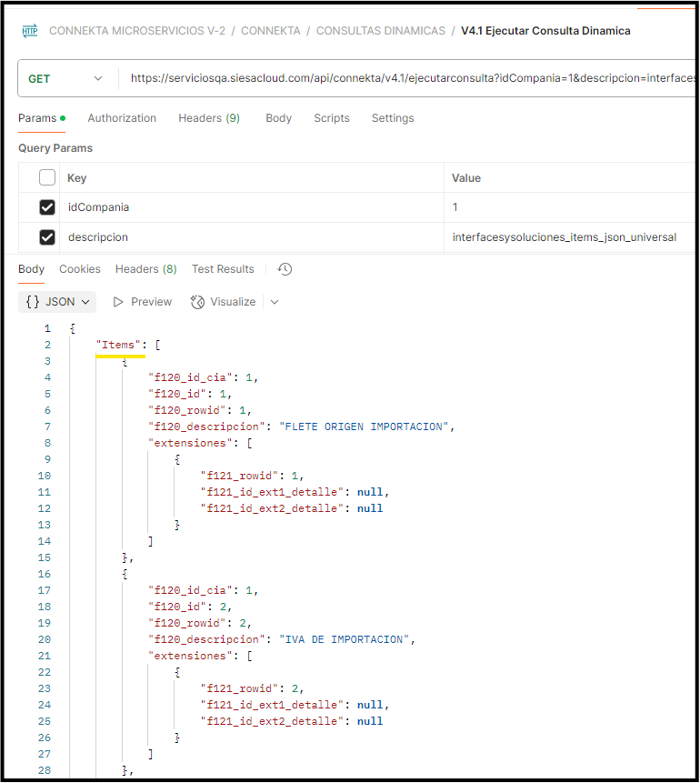
Task: Open the Scripts tab
Action: 332,118
